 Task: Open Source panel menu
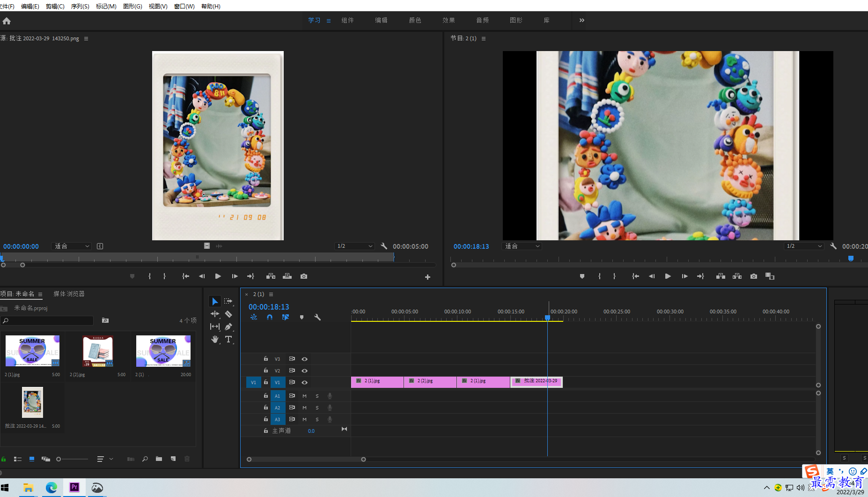[x=86, y=38]
